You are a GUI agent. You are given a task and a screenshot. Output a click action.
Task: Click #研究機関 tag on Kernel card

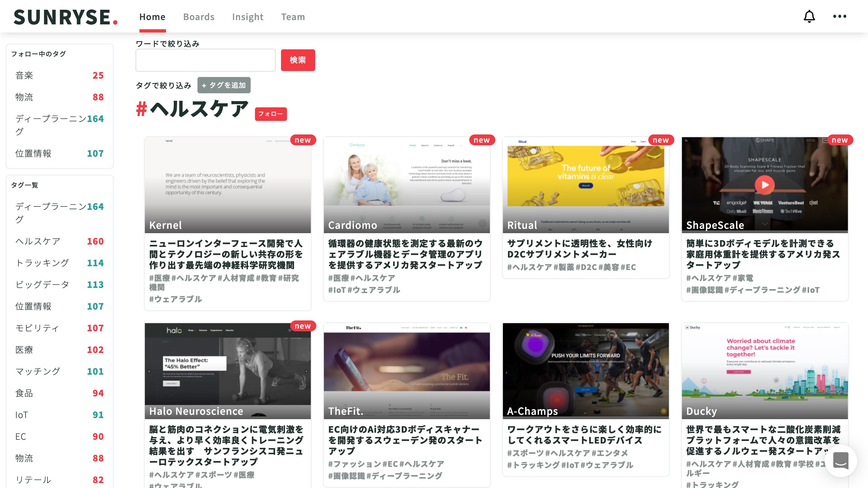[224, 282]
